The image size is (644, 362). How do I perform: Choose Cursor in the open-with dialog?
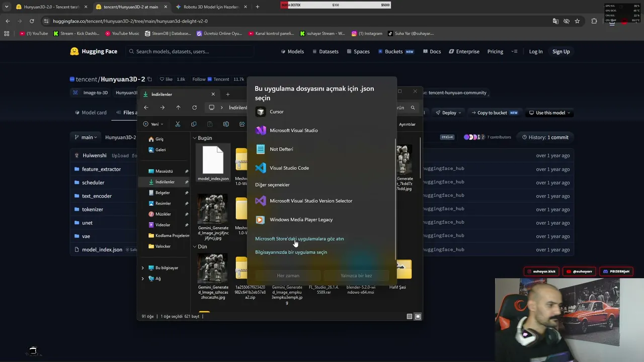(x=322, y=112)
